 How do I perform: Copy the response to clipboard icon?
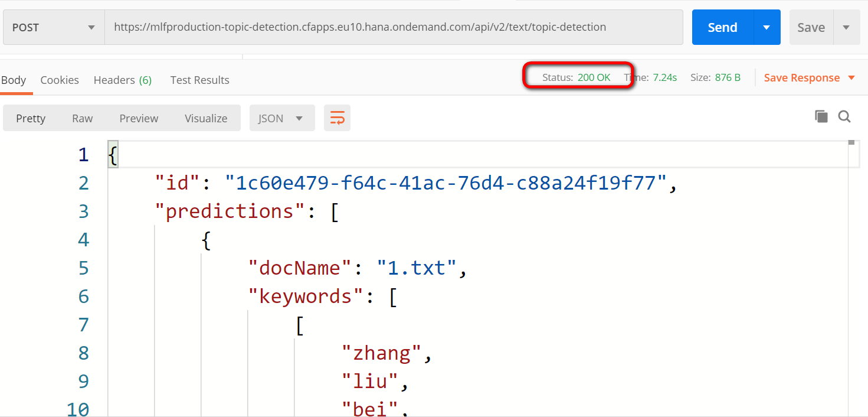821,116
